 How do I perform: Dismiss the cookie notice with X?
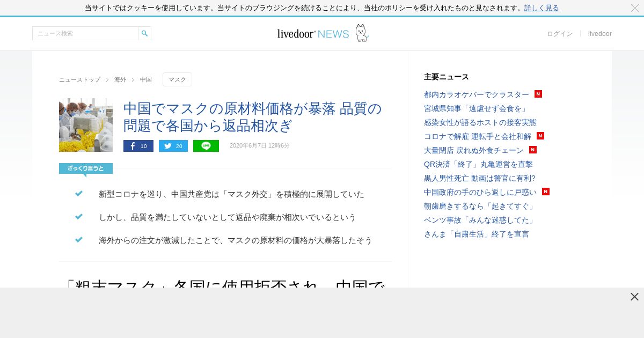coord(635,8)
